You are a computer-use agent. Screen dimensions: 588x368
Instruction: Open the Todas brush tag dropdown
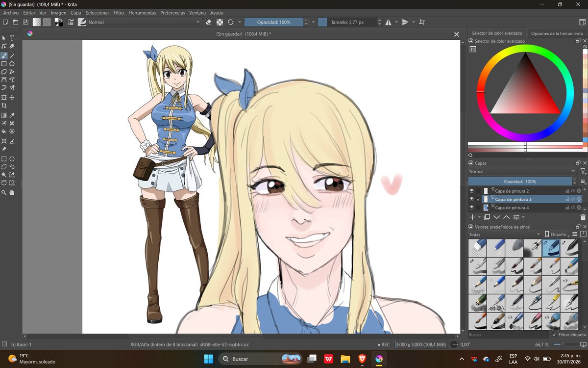click(505, 235)
